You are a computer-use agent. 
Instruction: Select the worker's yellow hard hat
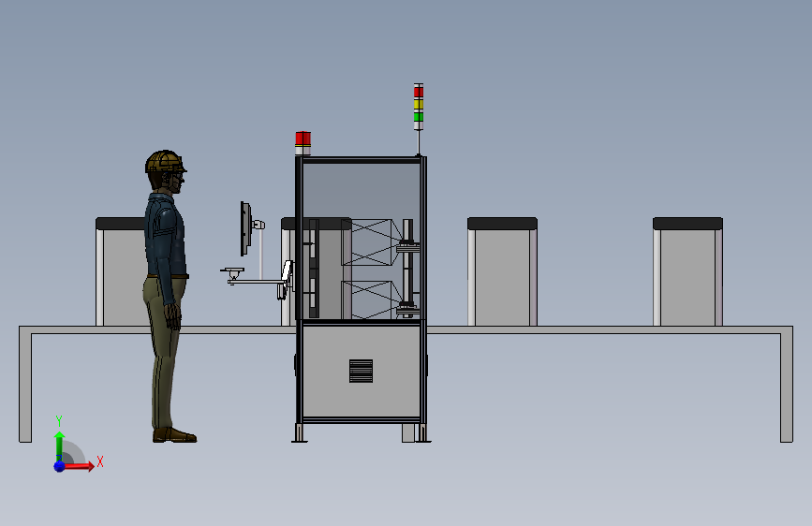point(165,162)
